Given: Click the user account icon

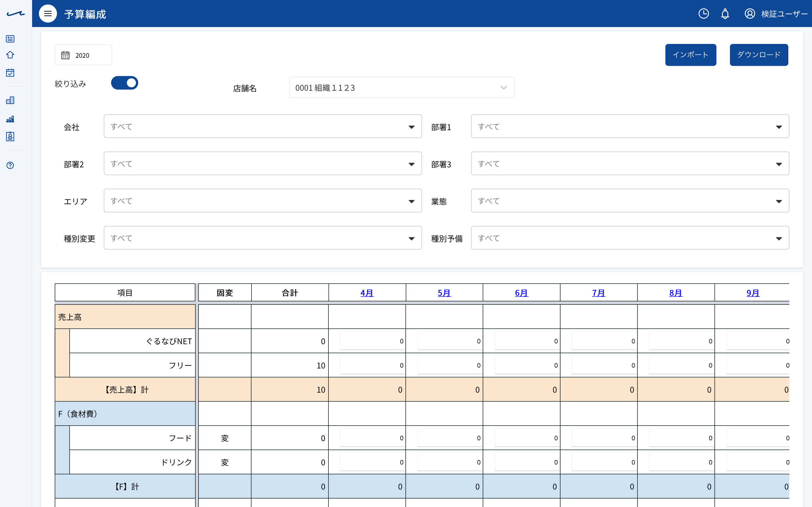Looking at the screenshot, I should click(750, 14).
